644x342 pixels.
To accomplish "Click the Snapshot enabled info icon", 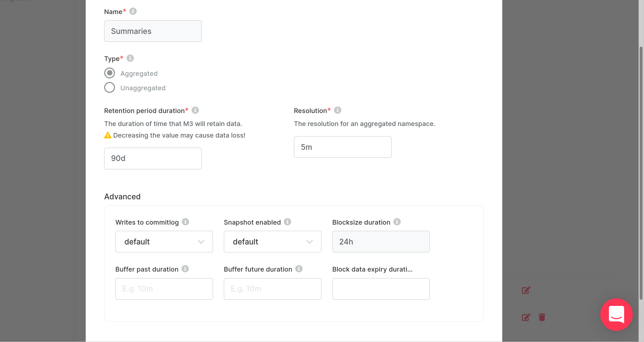I will [x=287, y=222].
